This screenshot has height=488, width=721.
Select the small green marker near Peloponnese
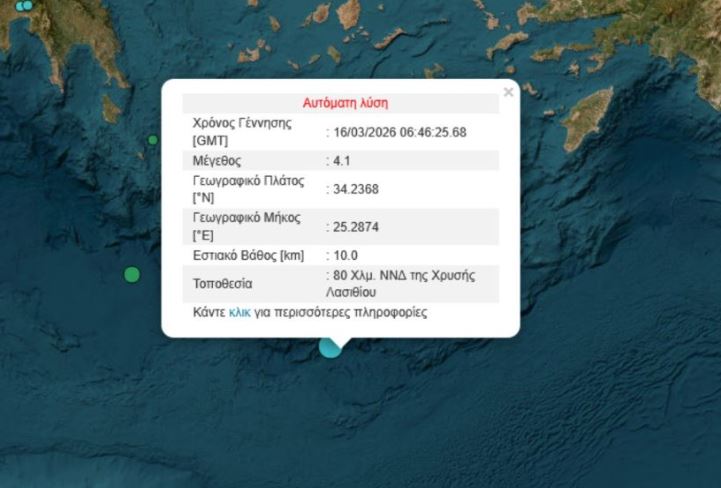pos(153,140)
